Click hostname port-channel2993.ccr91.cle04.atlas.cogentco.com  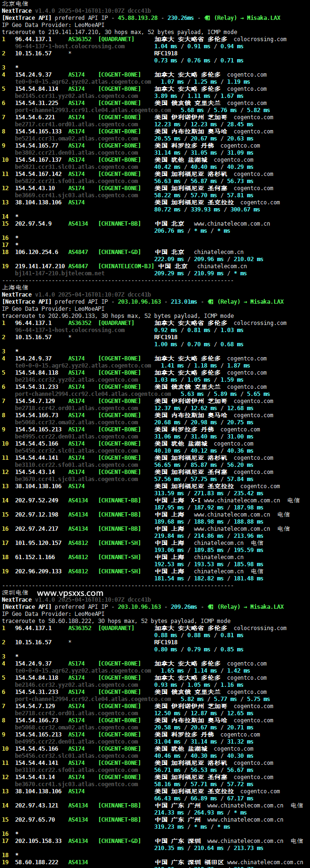click(x=93, y=110)
